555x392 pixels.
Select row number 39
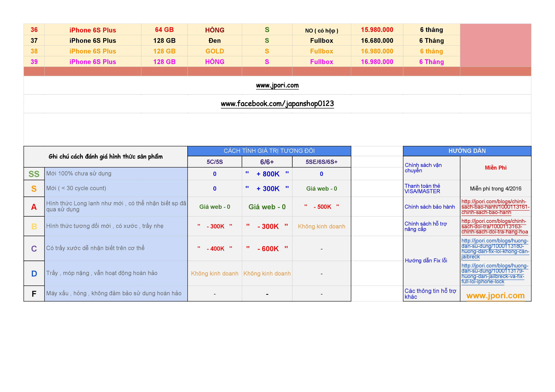[34, 62]
